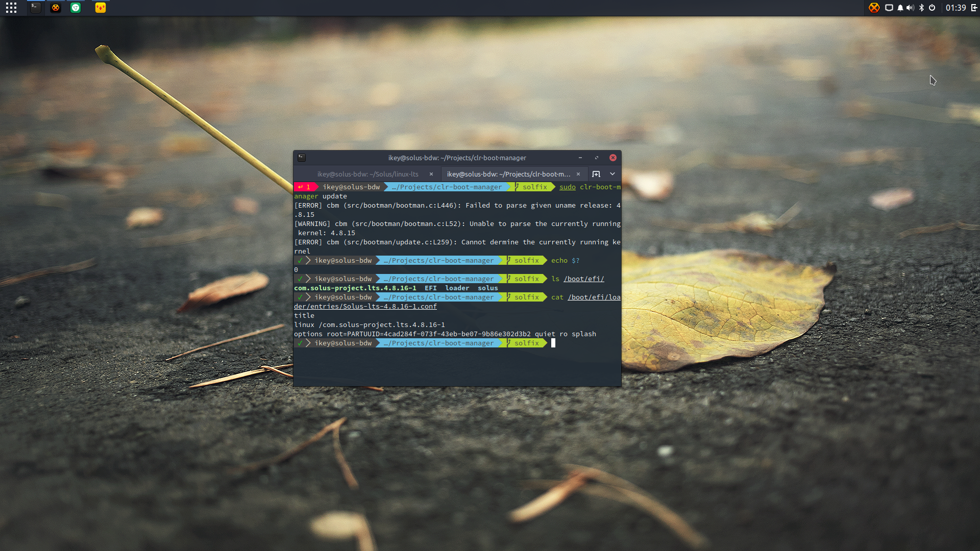980x551 pixels.
Task: Maximize the terminal window
Action: click(x=597, y=158)
